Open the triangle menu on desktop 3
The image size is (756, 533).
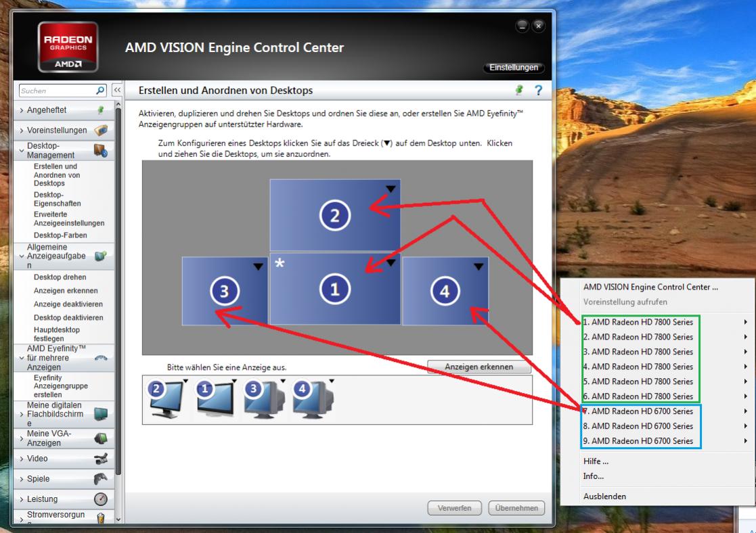point(258,266)
